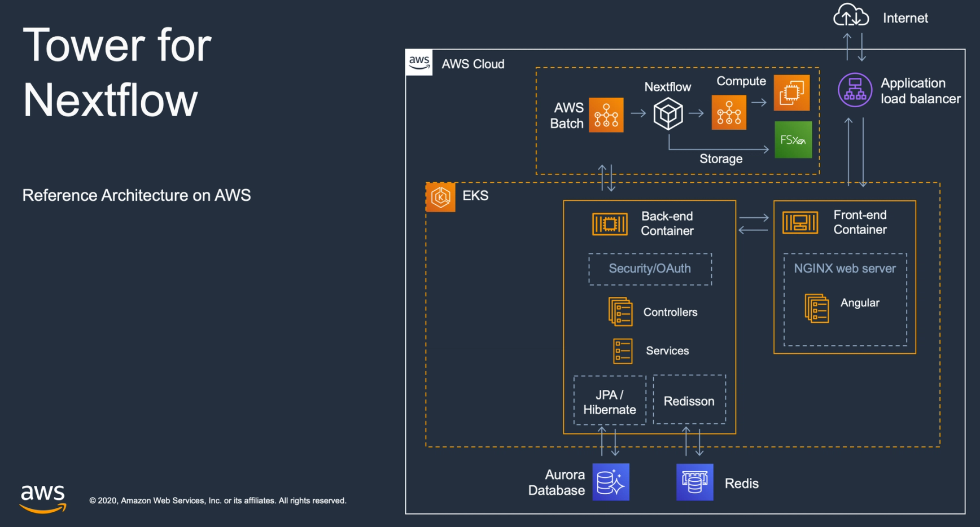Select the "EKS" label
Viewport: 980px width, 527px height.
tap(475, 196)
